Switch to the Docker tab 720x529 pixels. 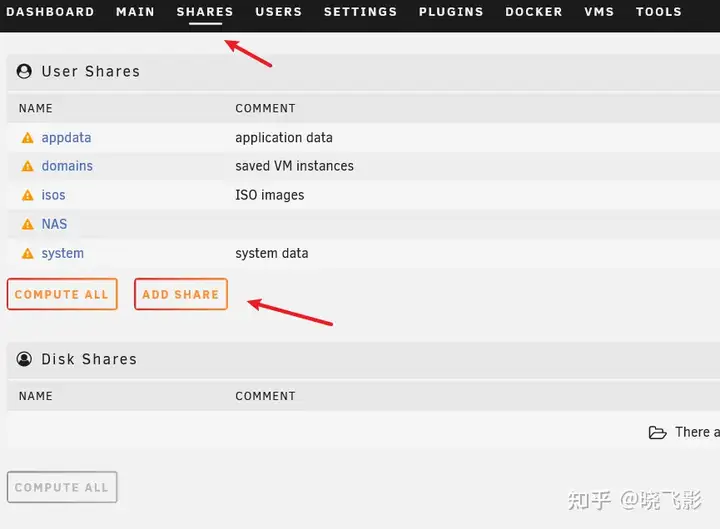pyautogui.click(x=534, y=12)
